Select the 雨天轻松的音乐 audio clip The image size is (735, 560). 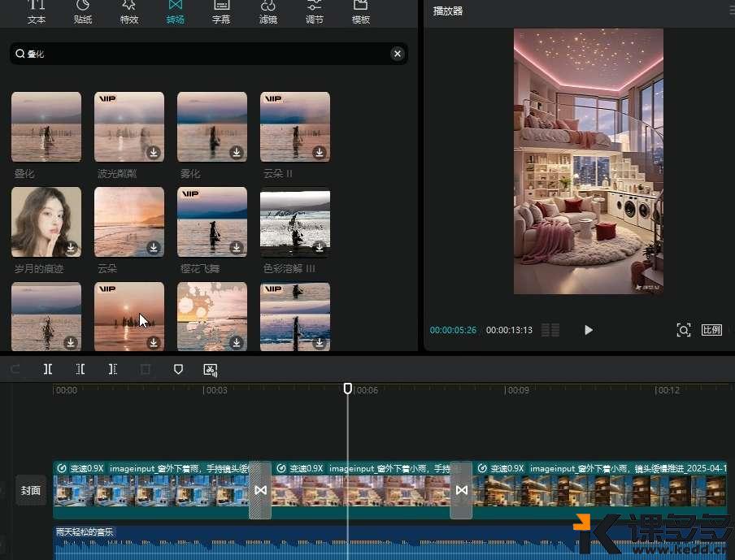tap(390, 543)
